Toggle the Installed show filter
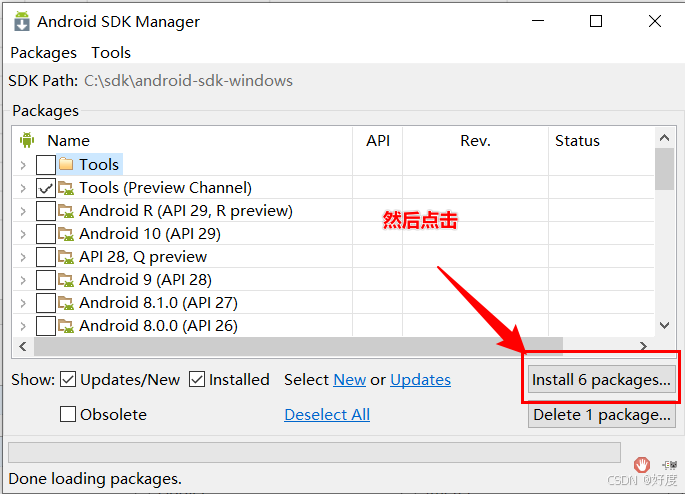 click(x=197, y=380)
